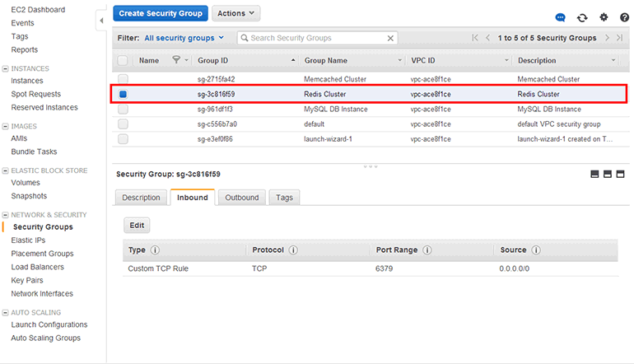Switch to the Outbound tab

tap(242, 198)
